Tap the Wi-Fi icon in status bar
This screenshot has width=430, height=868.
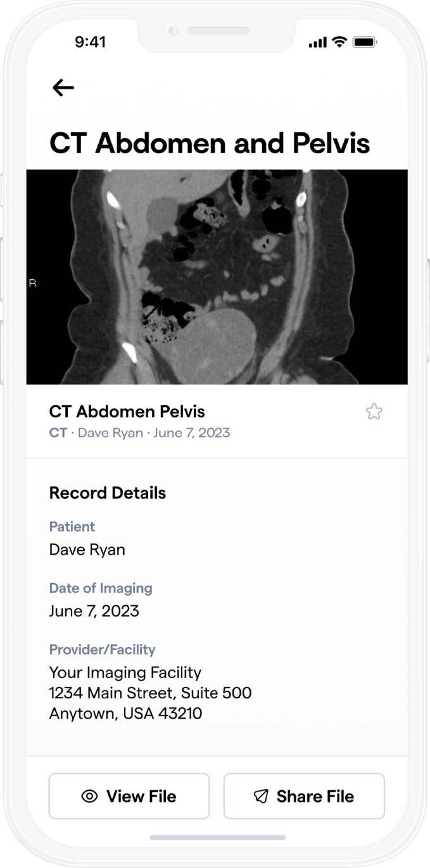tap(340, 42)
